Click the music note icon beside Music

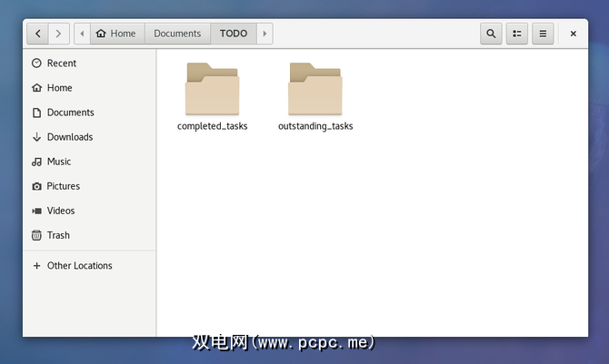click(37, 162)
